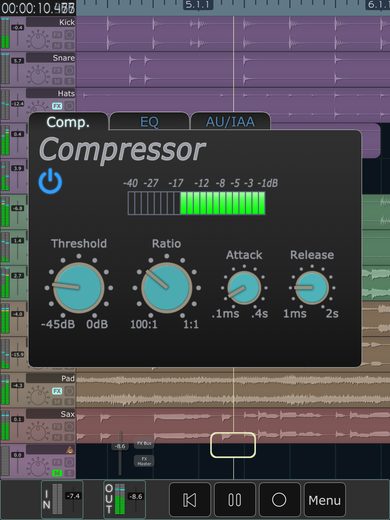Mute the Sax track

click(57, 437)
